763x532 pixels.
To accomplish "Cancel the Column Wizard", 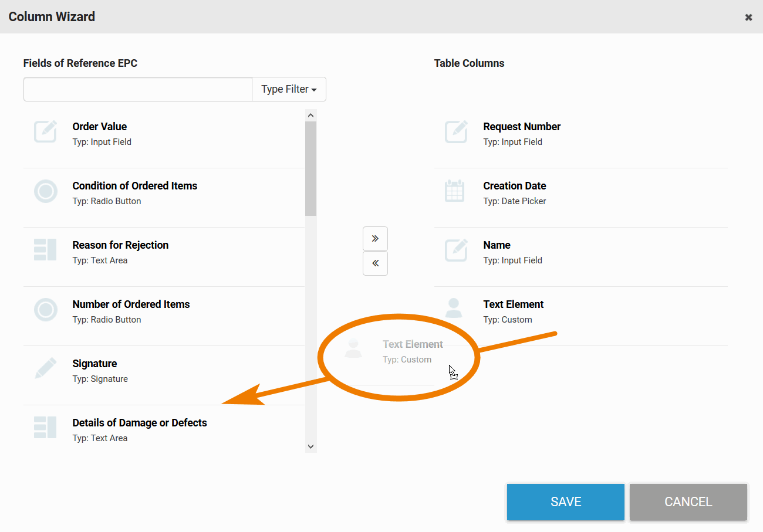I will [x=688, y=501].
